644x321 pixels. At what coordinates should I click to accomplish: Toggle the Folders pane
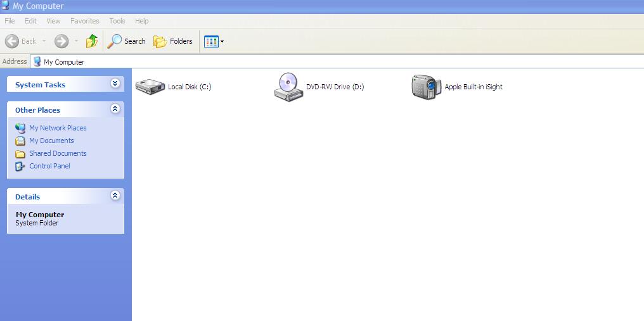tap(172, 41)
